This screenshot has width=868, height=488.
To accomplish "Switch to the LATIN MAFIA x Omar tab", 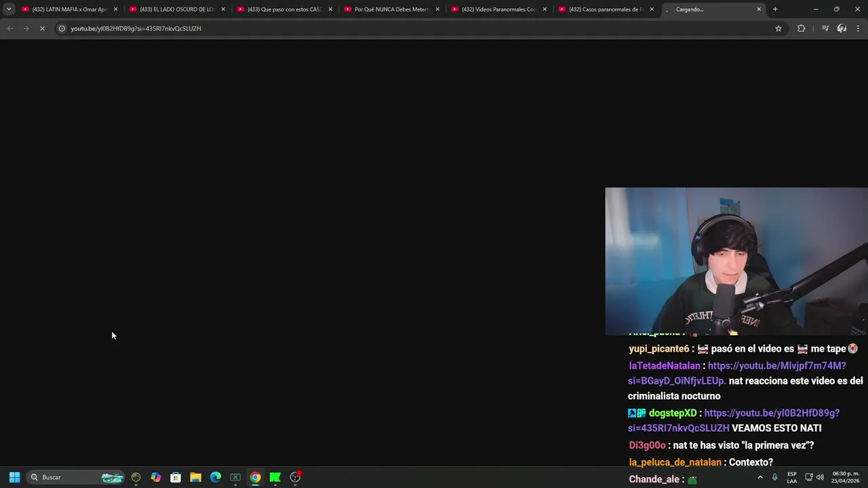I will coord(69,9).
